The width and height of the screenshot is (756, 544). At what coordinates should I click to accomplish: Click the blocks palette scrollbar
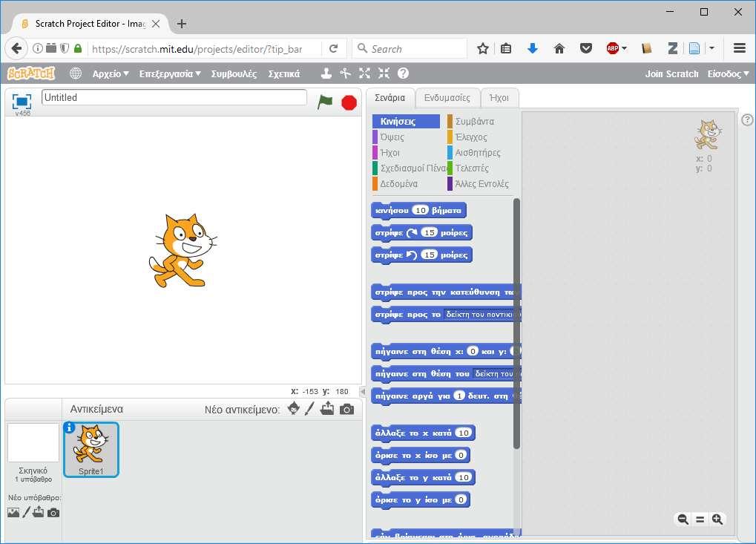[516, 323]
